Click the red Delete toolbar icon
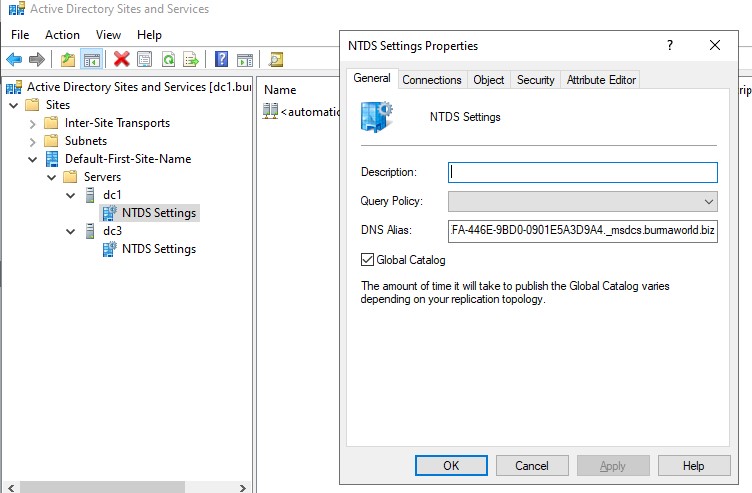Image resolution: width=752 pixels, height=493 pixels. [122, 59]
